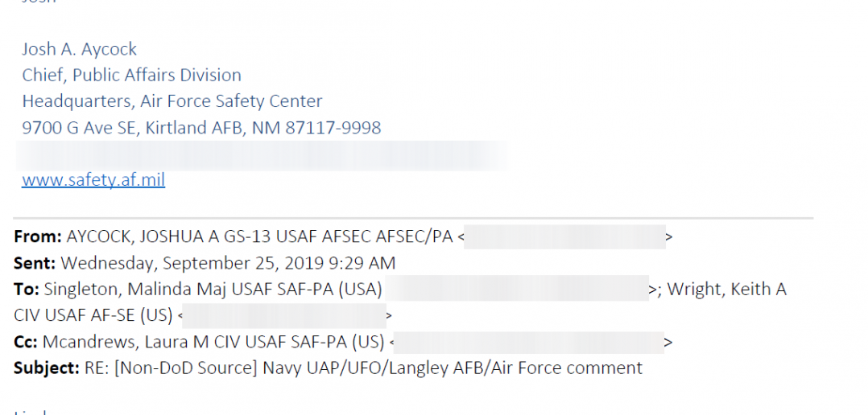Click the Kirtland AFB address line
Screen dimensions: 868x415
[201, 128]
